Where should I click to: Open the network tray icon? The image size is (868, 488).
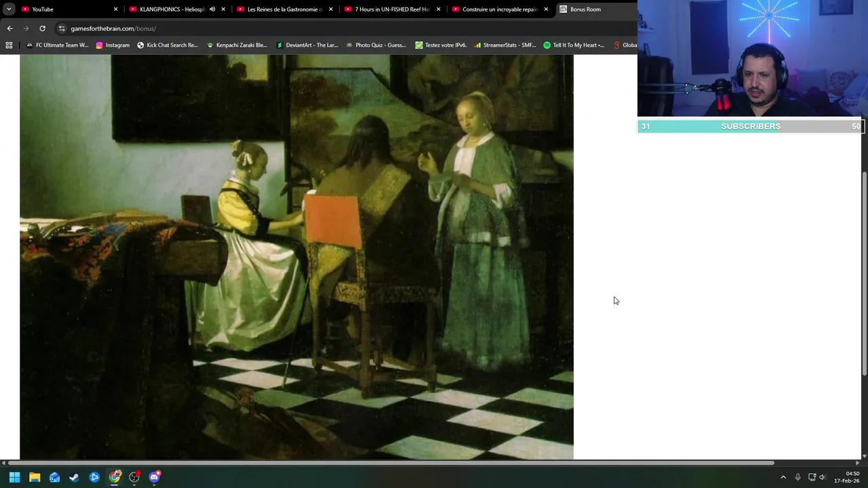click(812, 477)
